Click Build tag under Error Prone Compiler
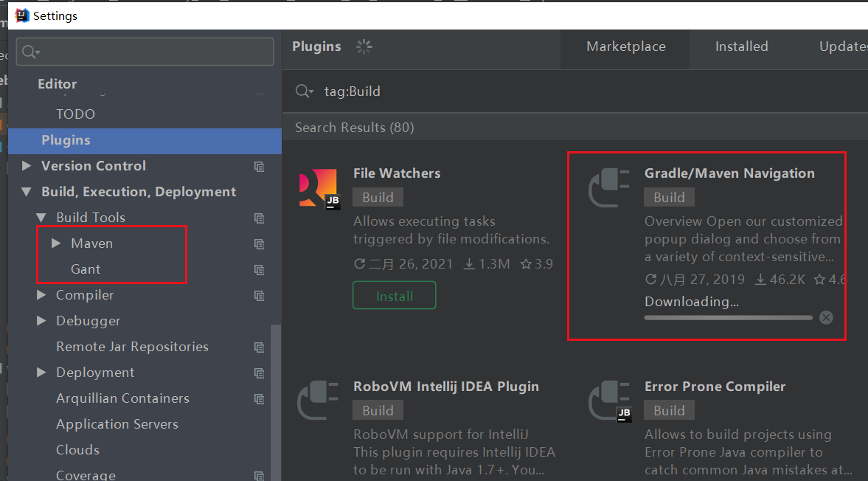The height and width of the screenshot is (481, 868). click(x=670, y=411)
